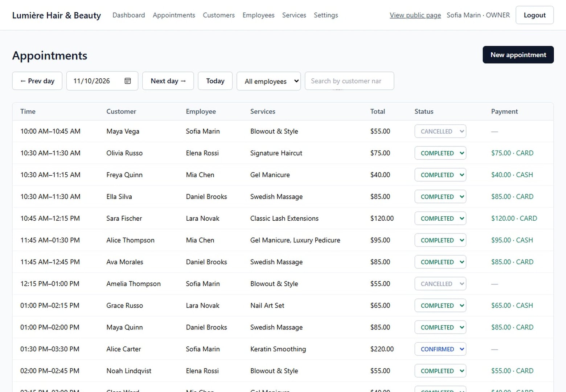Switch to the Customers section

tap(219, 15)
